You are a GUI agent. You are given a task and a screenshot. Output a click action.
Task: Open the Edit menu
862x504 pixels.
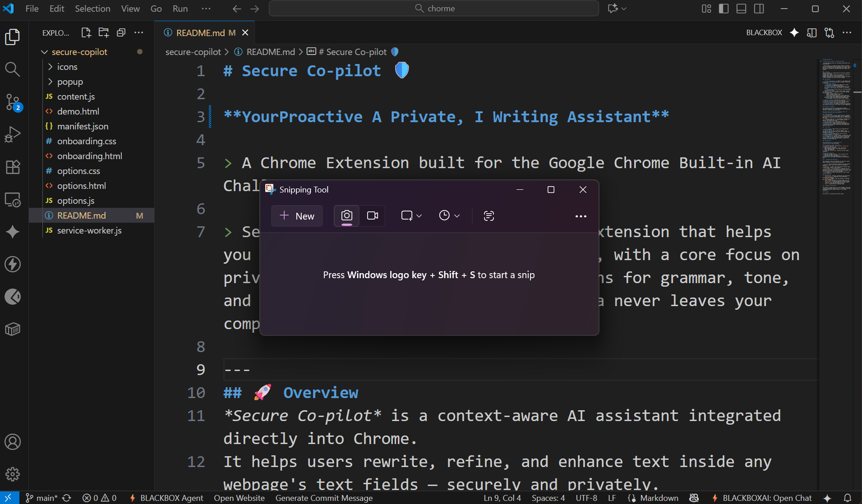pyautogui.click(x=57, y=9)
